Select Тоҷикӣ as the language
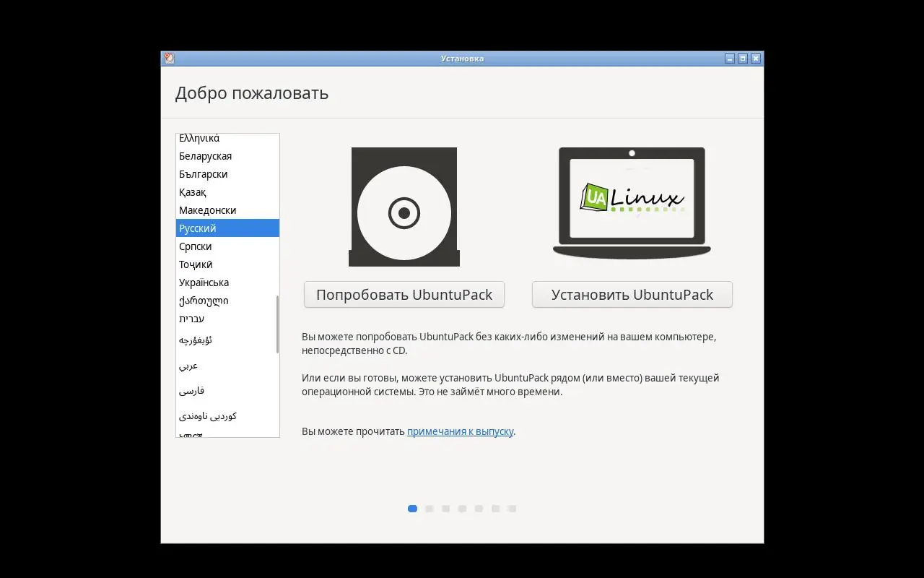Screen dimensions: 924x578 [x=227, y=264]
